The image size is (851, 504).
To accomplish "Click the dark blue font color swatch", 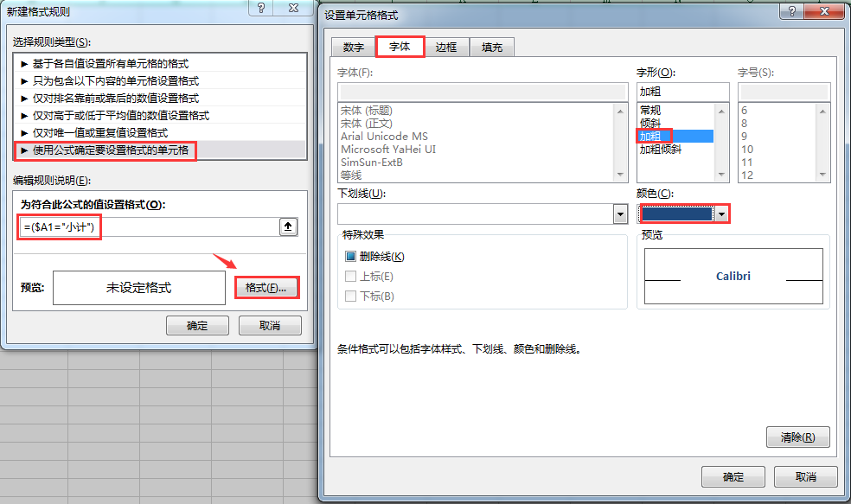I will click(677, 214).
